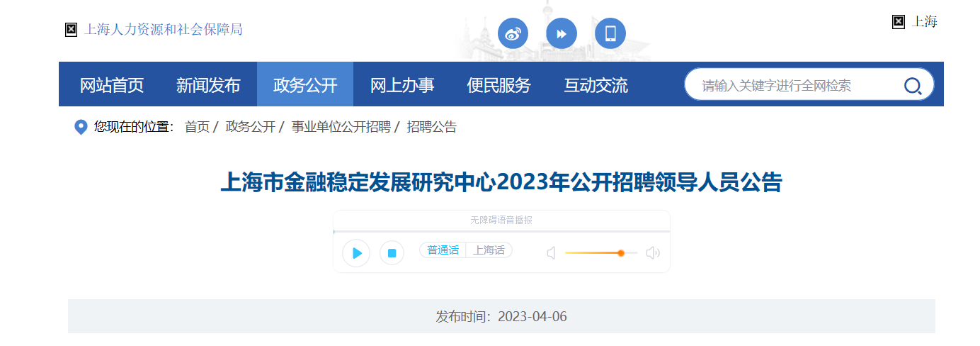Open the Weibo icon link

pos(513,33)
